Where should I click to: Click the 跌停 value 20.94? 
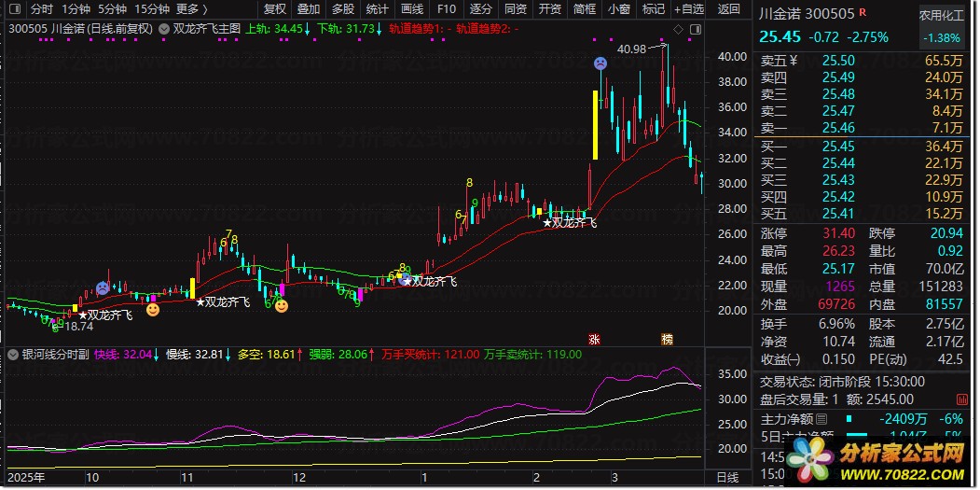click(x=946, y=233)
